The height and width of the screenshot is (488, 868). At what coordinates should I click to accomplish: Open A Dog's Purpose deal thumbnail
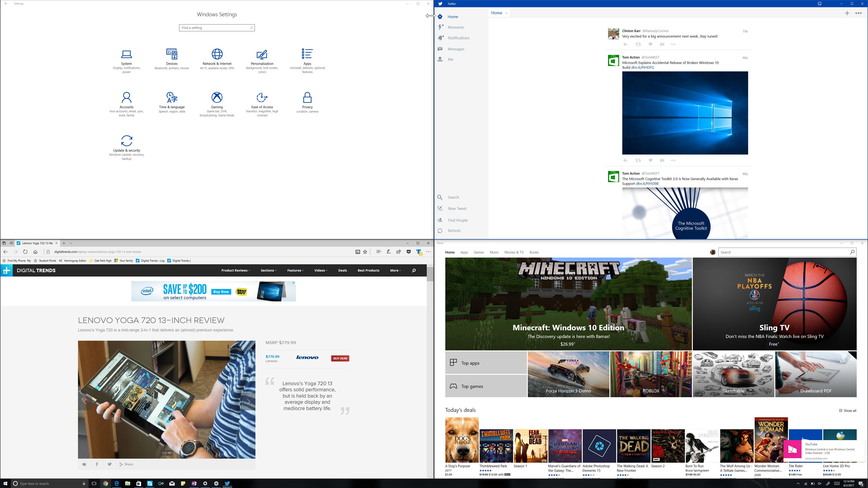(462, 440)
